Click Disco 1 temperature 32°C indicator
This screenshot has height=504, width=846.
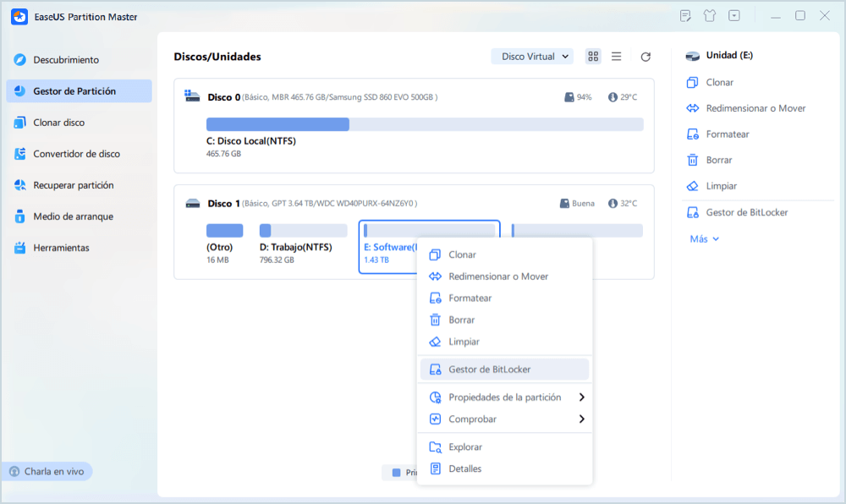pyautogui.click(x=623, y=203)
